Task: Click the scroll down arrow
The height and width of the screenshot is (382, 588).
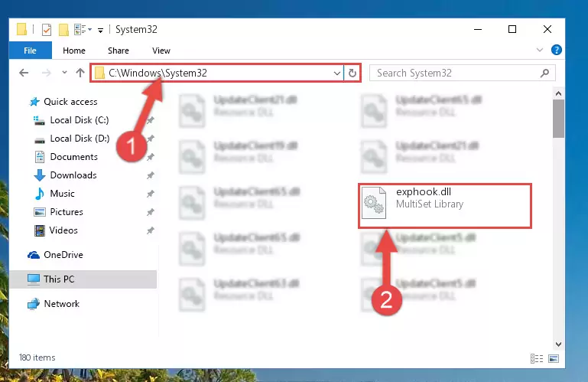Action: click(x=558, y=344)
